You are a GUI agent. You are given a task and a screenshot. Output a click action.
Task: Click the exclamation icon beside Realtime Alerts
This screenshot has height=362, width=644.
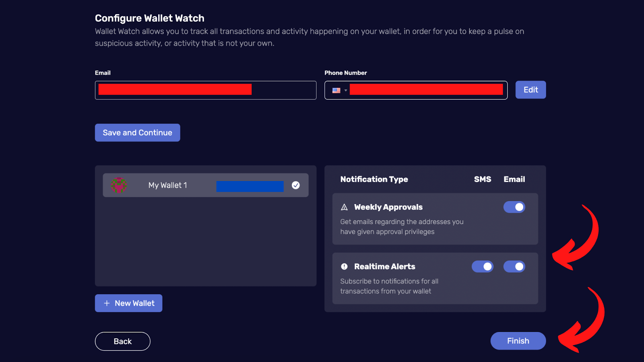tap(344, 266)
